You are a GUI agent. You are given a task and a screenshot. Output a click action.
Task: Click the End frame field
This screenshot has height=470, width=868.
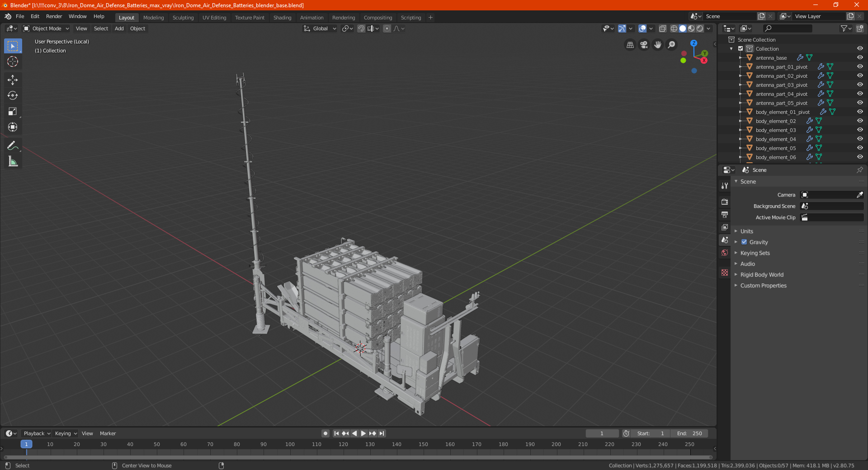click(689, 433)
